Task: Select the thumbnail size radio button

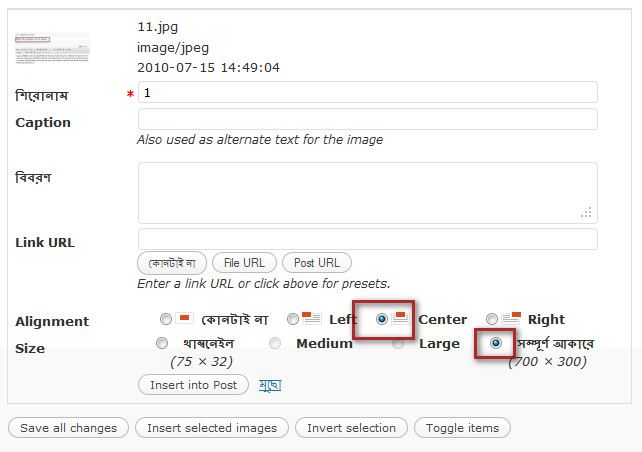Action: pos(162,343)
